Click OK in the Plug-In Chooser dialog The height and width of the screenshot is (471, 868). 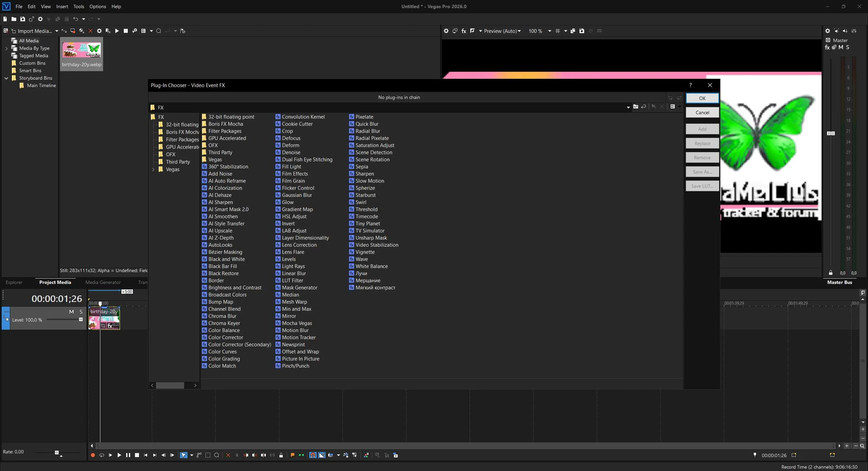pyautogui.click(x=702, y=98)
